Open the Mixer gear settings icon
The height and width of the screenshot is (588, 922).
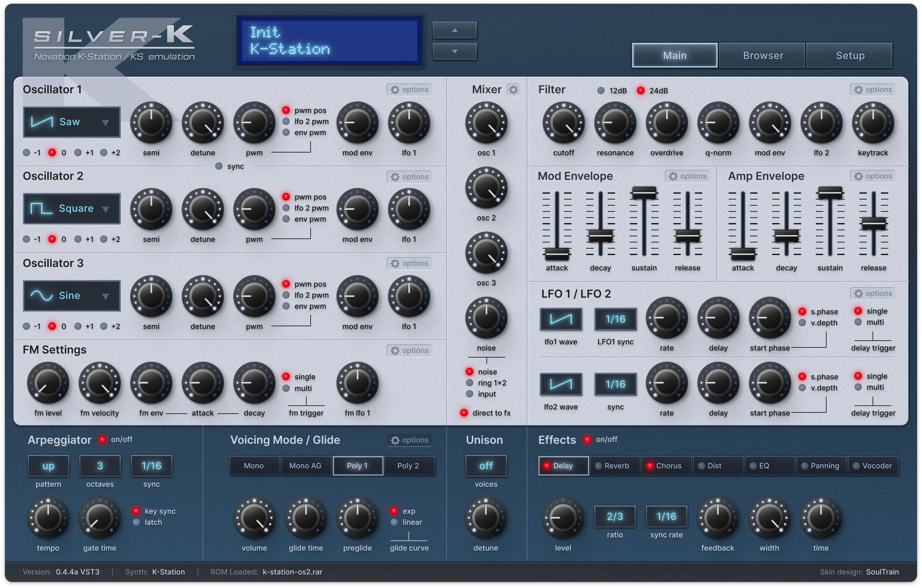pos(513,90)
